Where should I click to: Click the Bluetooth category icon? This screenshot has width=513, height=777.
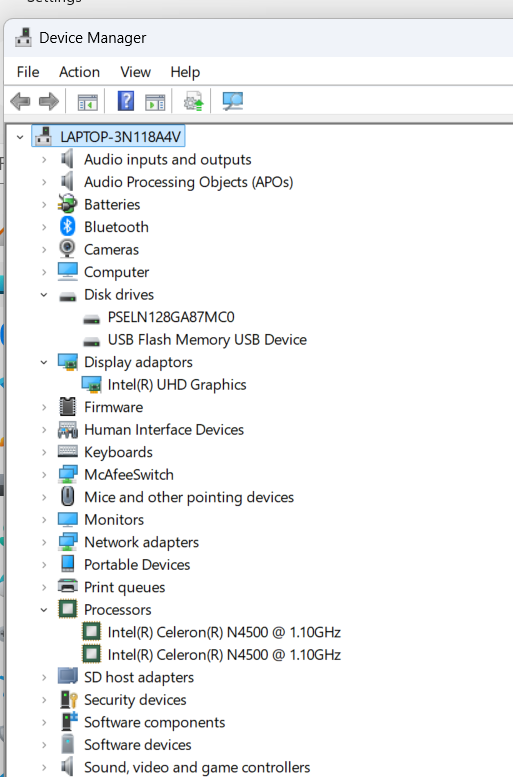tap(67, 226)
